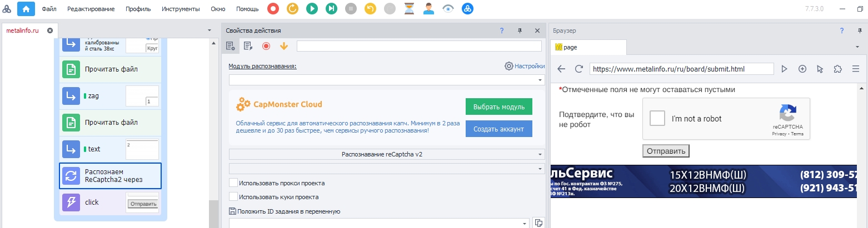Click the red record icon in properties toolbar

tap(266, 46)
